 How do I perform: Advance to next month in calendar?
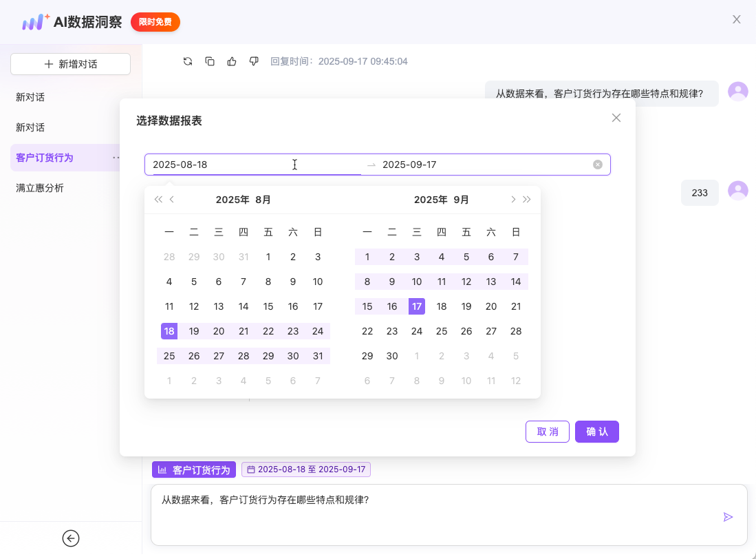512,200
